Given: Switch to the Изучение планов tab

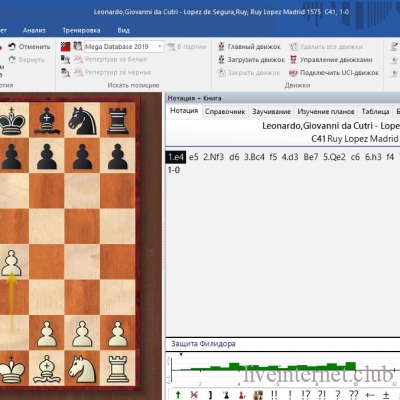Looking at the screenshot, I should (x=326, y=112).
